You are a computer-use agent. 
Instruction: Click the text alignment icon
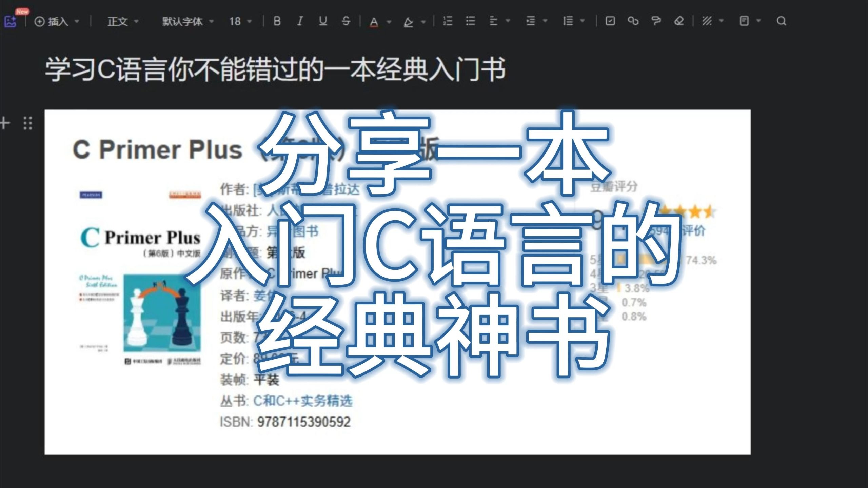(x=493, y=21)
